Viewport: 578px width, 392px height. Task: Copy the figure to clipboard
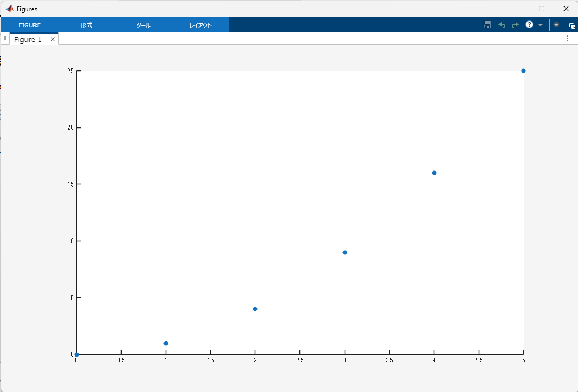point(572,25)
